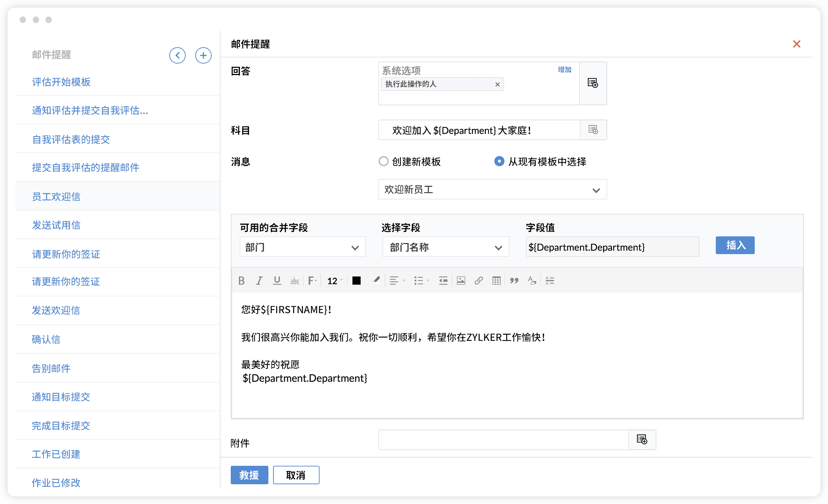Open the 评估开始模板 sidebar item

(x=61, y=82)
